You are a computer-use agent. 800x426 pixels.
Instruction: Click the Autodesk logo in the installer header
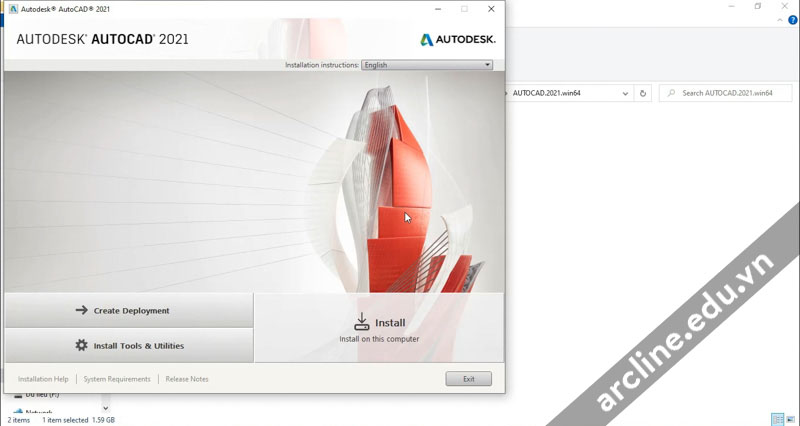(x=457, y=40)
